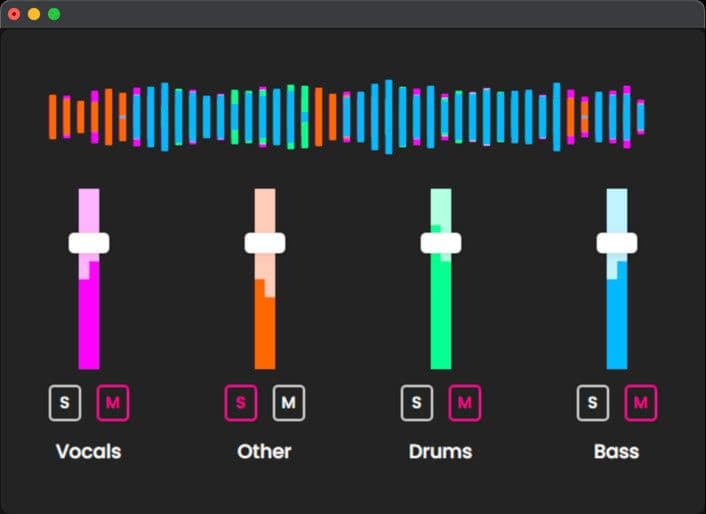Solo the Vocals track

coord(65,403)
